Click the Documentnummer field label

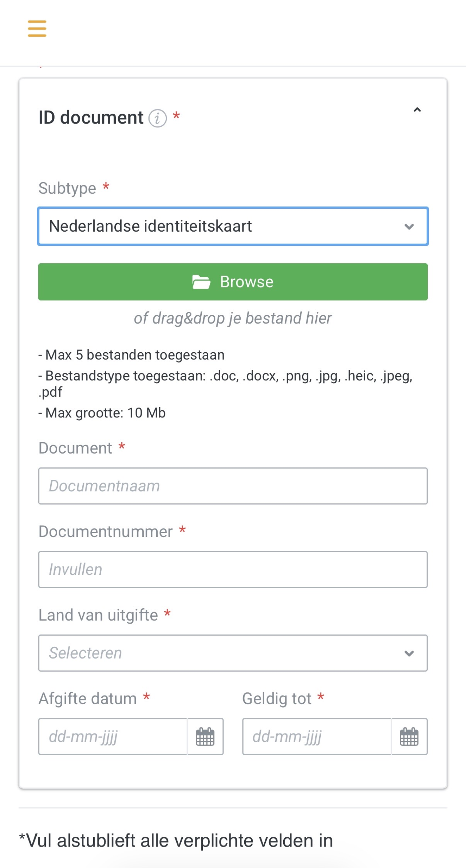(x=106, y=532)
